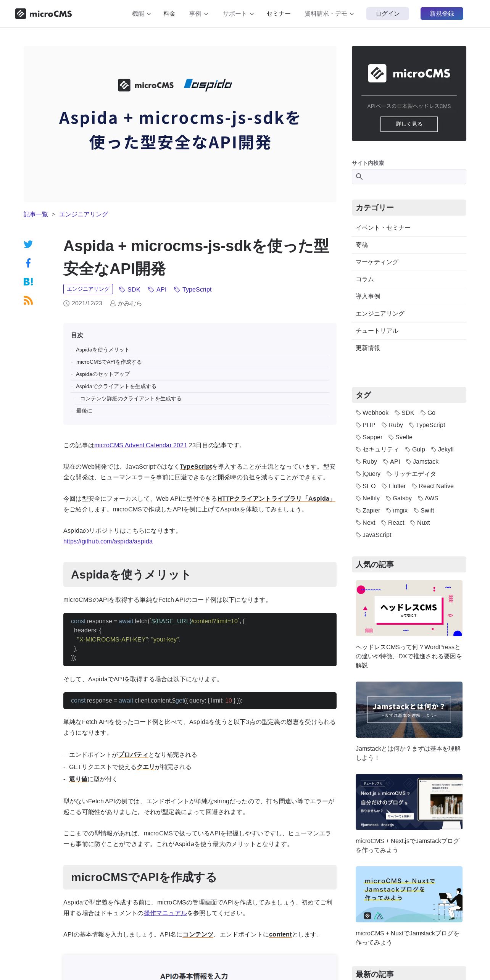Viewport: 490px width, 980px height.
Task: Open the リッチエディタ tag
Action: tap(411, 474)
